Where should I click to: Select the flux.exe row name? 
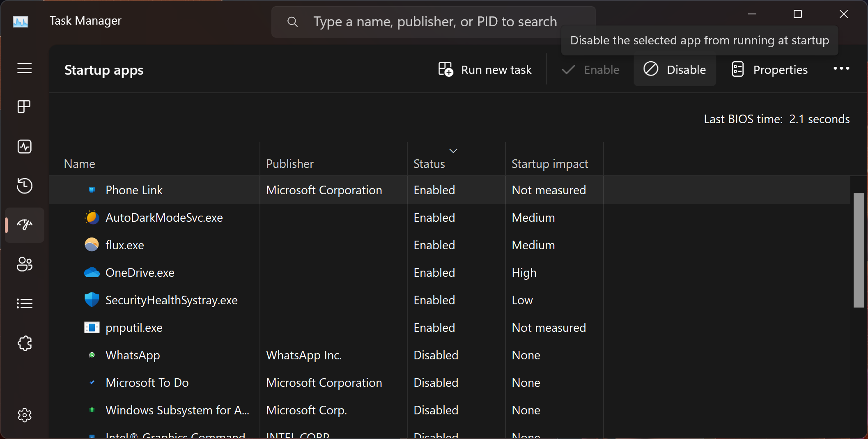click(125, 245)
